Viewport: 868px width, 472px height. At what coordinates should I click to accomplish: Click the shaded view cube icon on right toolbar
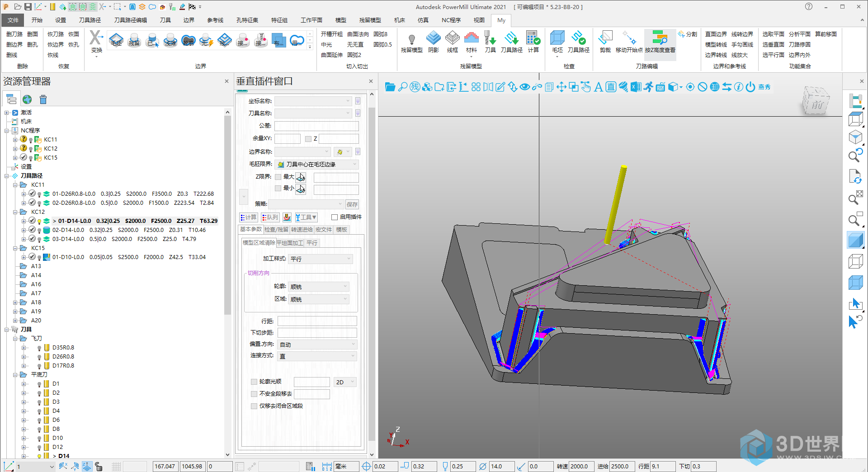(x=855, y=240)
